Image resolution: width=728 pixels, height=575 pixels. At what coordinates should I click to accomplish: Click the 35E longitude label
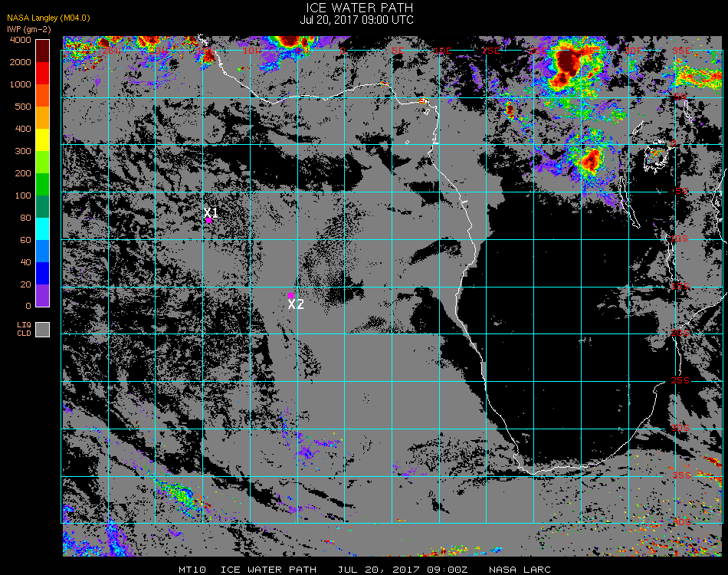click(x=681, y=51)
